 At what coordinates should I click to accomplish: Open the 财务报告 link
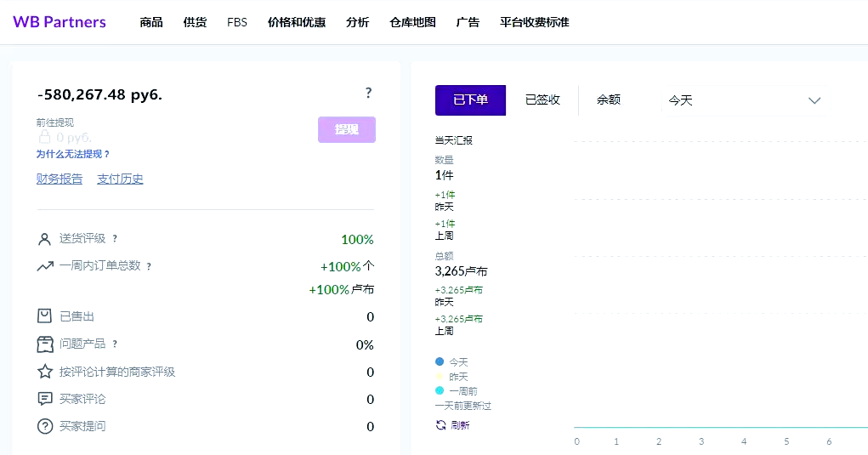click(60, 179)
